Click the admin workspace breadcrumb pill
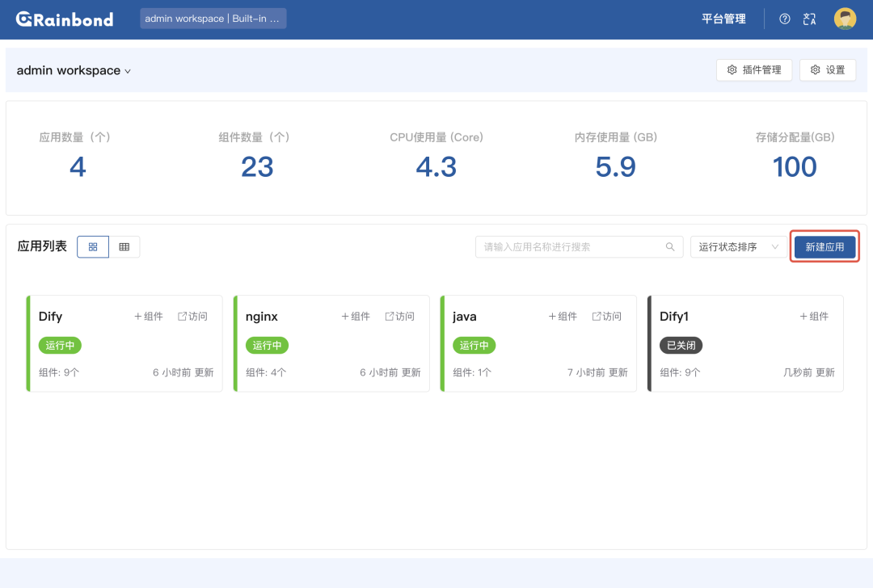 tap(213, 19)
